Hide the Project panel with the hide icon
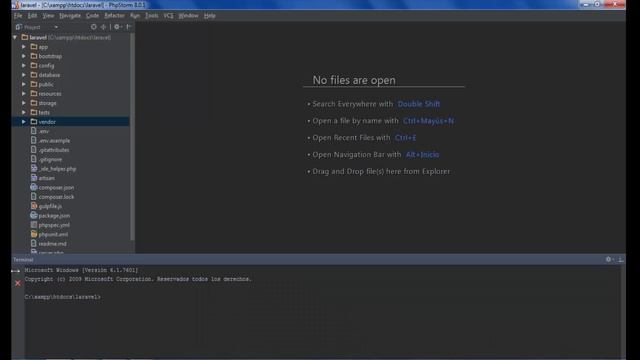Viewport: 640px width, 360px height. [129, 27]
